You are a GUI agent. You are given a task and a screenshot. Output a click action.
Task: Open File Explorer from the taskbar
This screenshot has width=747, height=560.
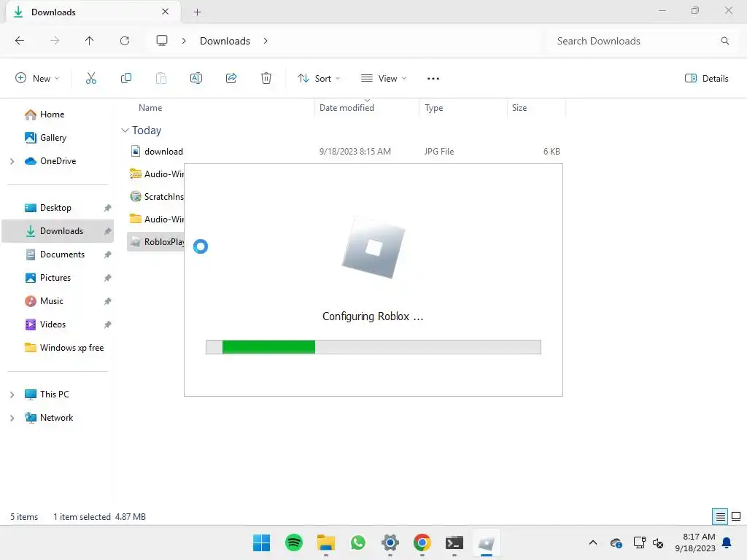click(x=326, y=542)
